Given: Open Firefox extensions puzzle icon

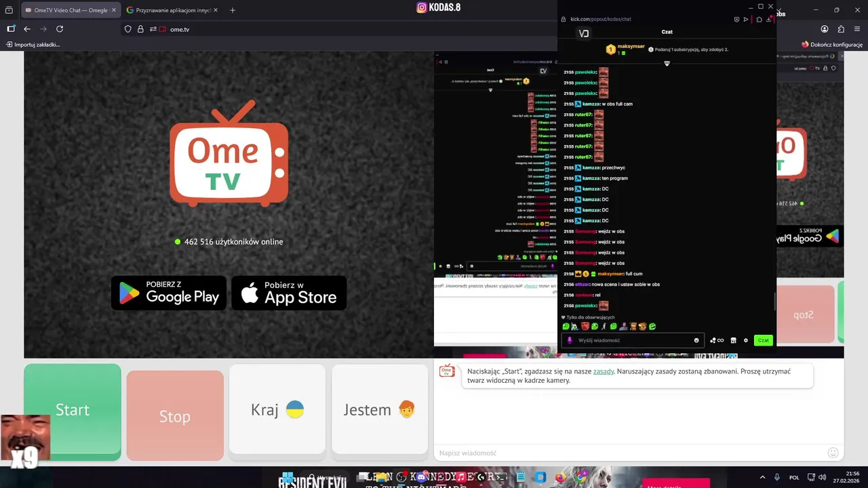Looking at the screenshot, I should click(841, 29).
